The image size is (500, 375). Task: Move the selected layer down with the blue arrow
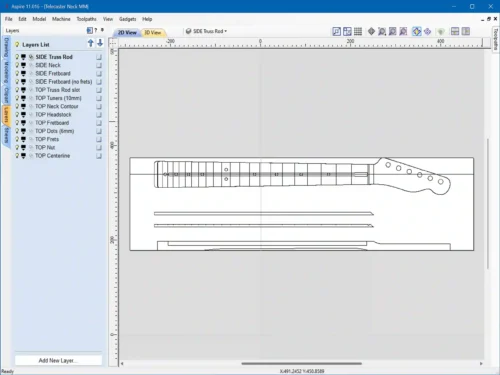(100, 43)
